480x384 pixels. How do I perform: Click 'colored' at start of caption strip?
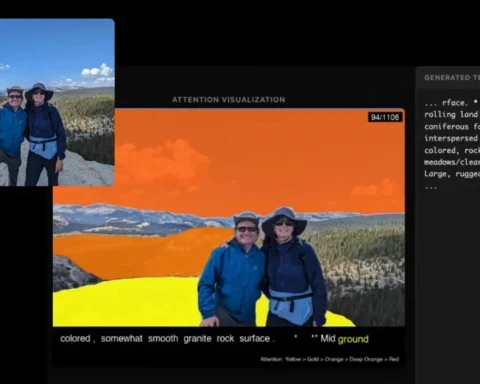pos(75,338)
